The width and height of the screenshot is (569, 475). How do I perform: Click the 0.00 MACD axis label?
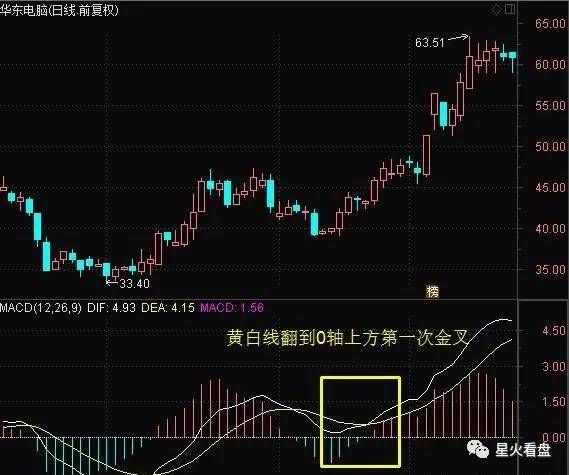click(x=554, y=437)
